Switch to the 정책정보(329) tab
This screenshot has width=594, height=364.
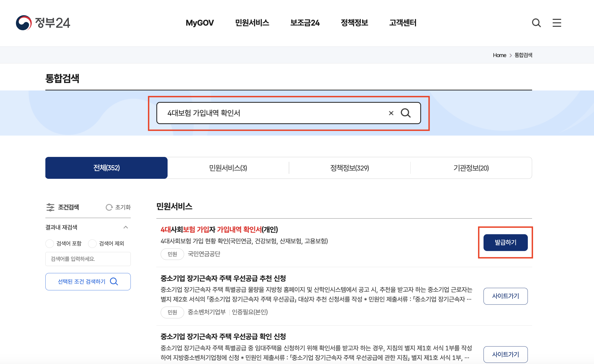point(350,168)
